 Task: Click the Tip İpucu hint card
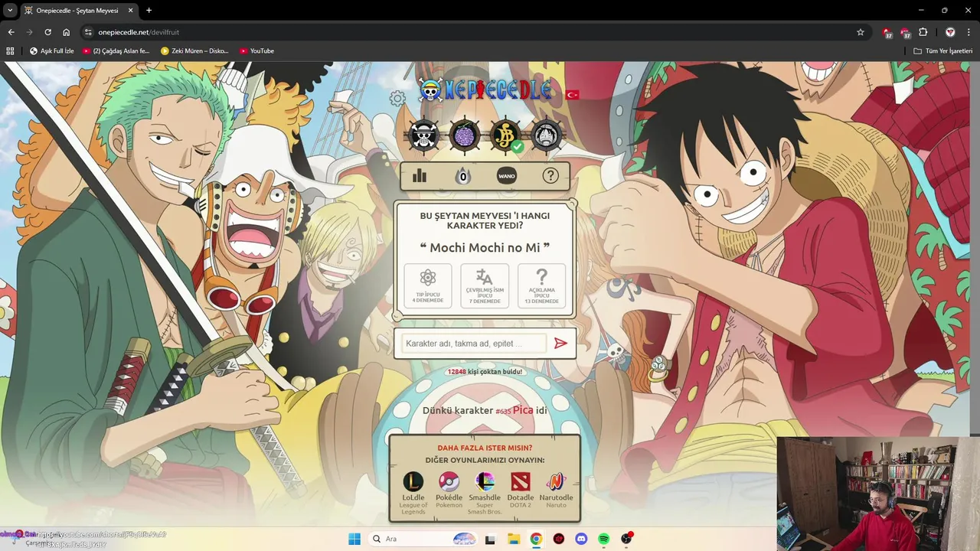pos(428,286)
